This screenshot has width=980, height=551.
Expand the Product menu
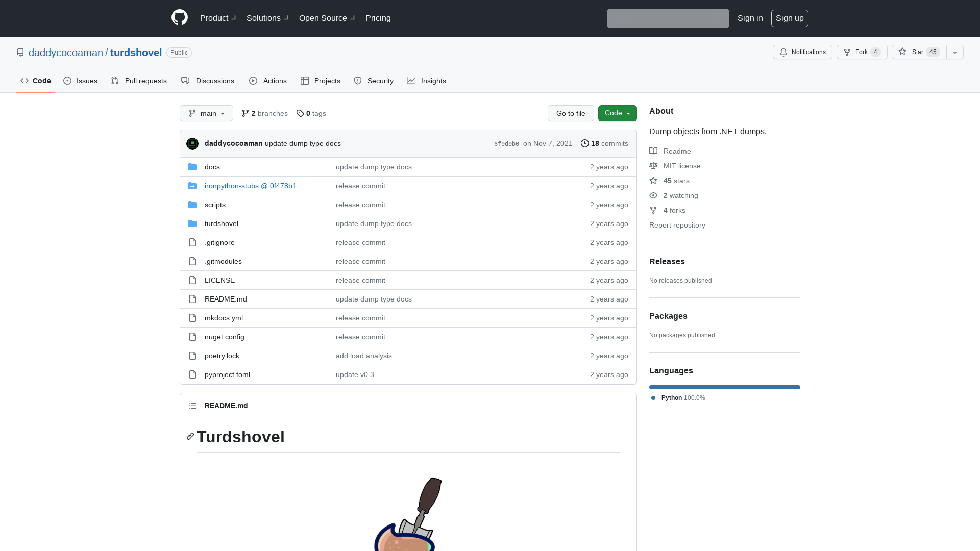(218, 18)
